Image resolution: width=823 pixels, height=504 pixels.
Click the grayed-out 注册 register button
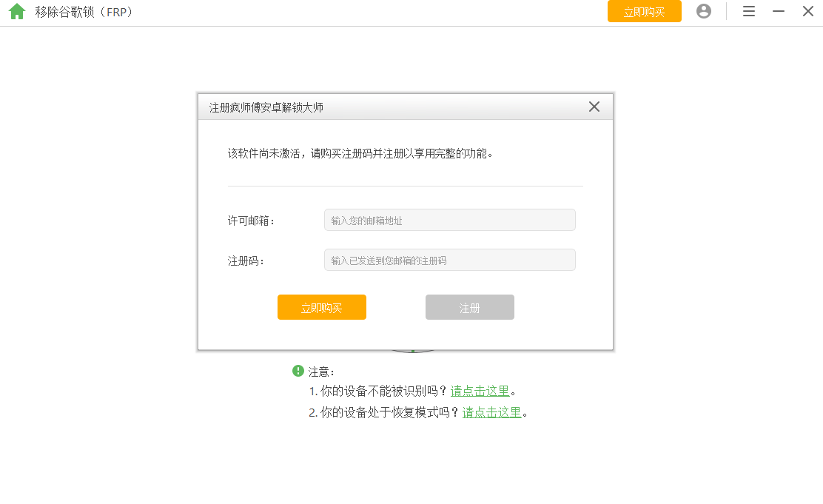click(x=469, y=307)
